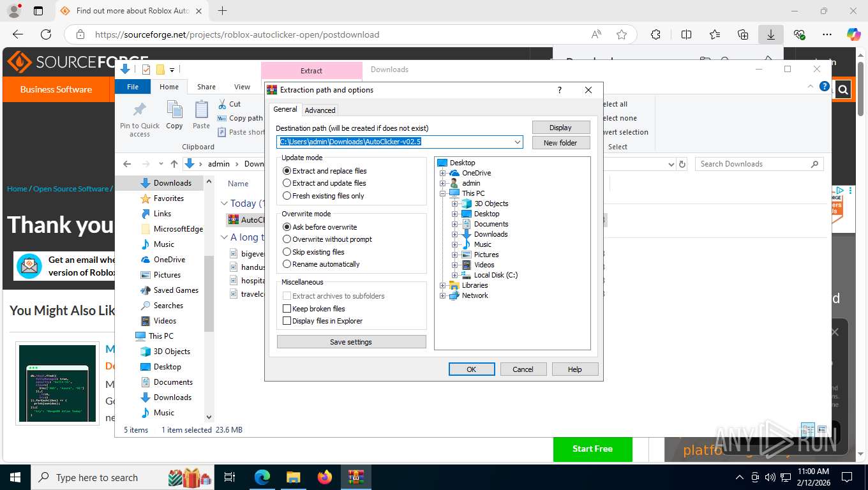Add page to favorites star icon

tap(622, 34)
